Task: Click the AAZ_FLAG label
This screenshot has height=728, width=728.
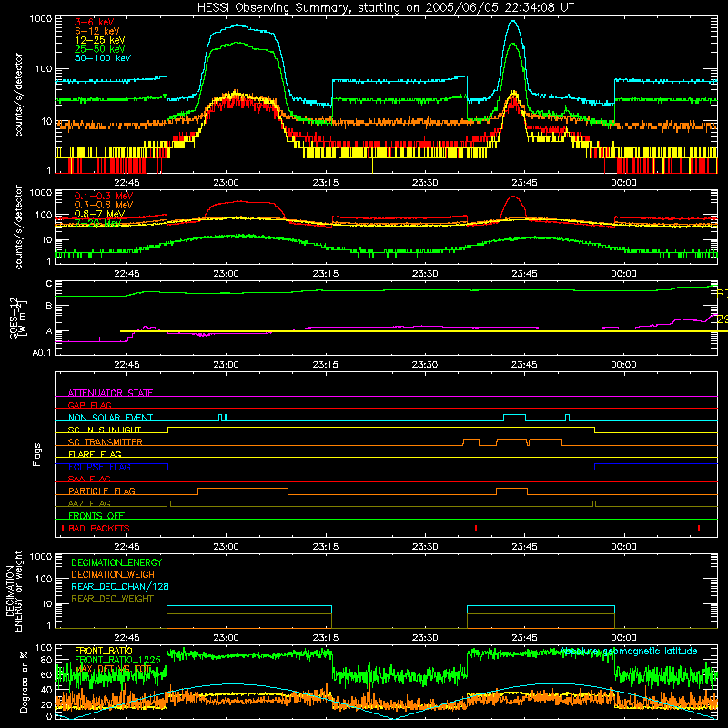Action: tap(89, 503)
